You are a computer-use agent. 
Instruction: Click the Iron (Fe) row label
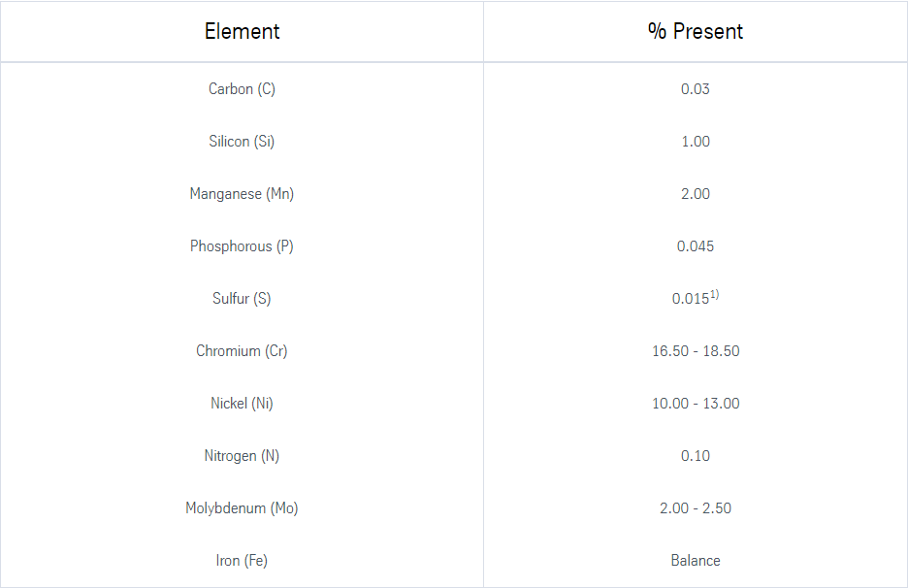(x=242, y=561)
